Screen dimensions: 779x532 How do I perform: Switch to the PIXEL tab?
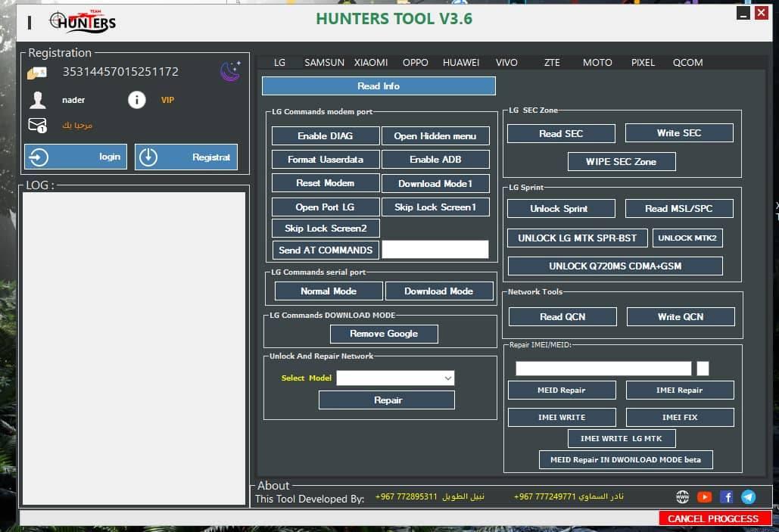[x=643, y=63]
